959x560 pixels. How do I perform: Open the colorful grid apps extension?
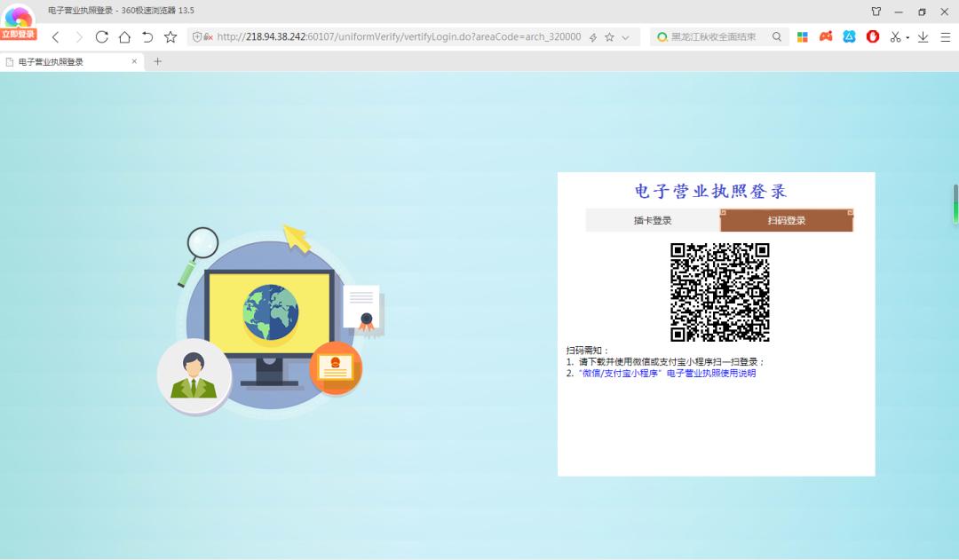coord(803,37)
